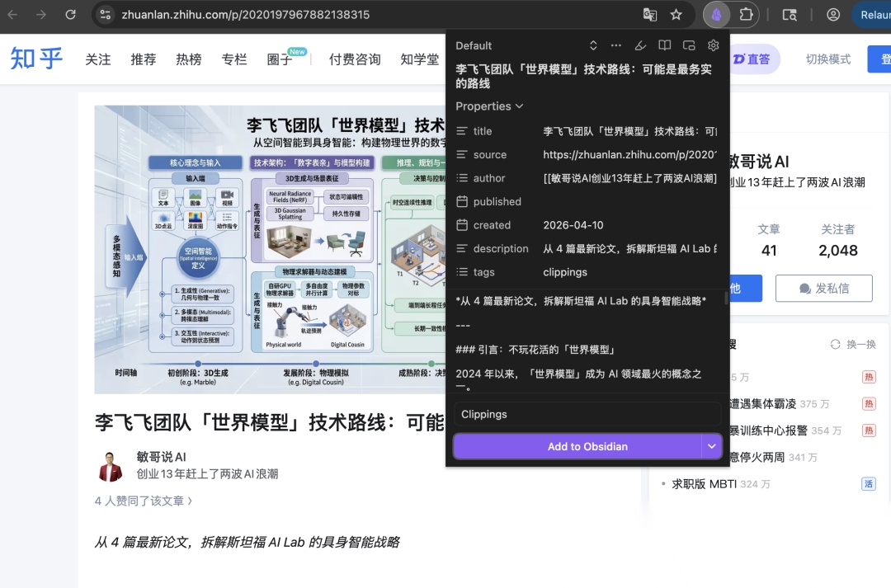
Task: Click the 关注者 2,048 count
Action: (x=837, y=240)
